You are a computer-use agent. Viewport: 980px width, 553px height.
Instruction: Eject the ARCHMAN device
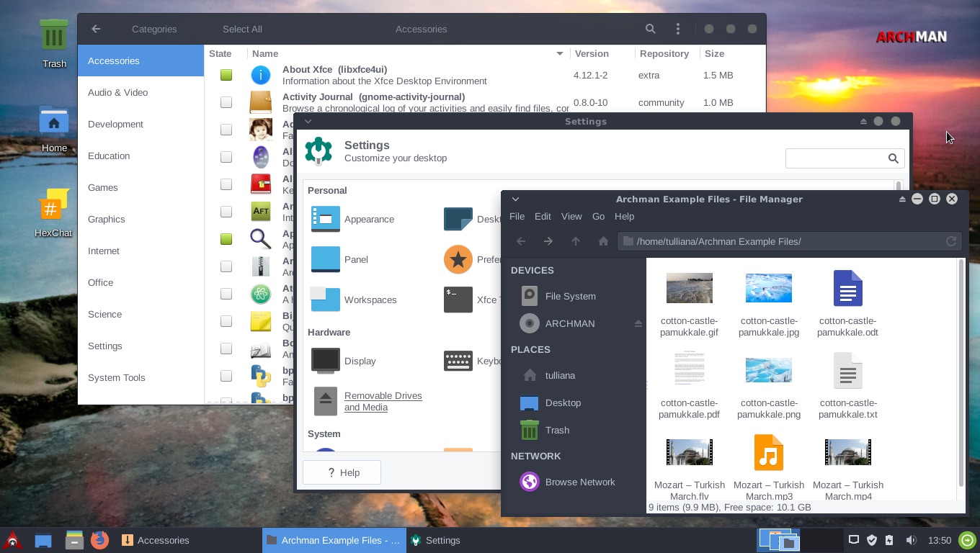638,324
